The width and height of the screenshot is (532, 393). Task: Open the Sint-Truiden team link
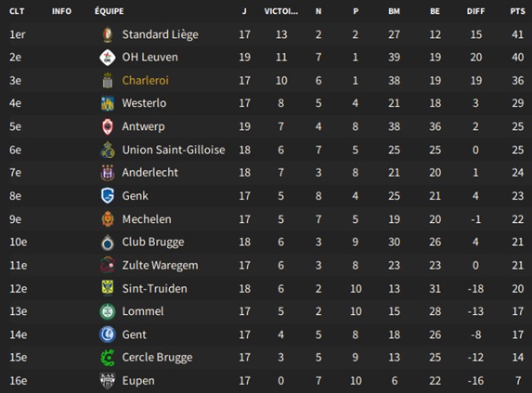pos(154,288)
